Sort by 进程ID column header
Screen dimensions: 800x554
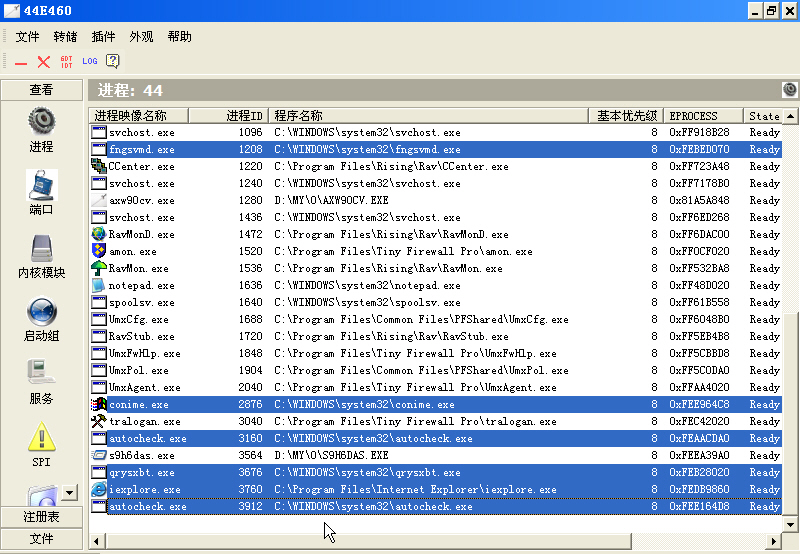tap(229, 116)
